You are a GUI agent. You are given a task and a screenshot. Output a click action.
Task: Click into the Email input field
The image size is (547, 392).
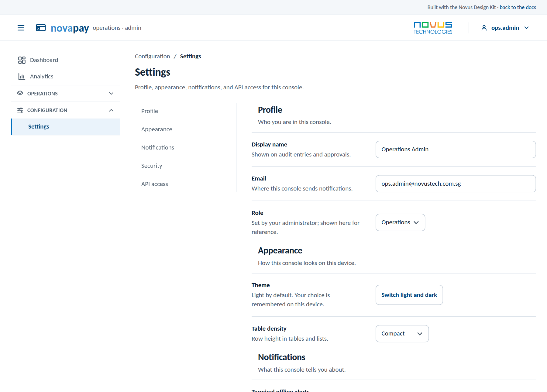[456, 184]
